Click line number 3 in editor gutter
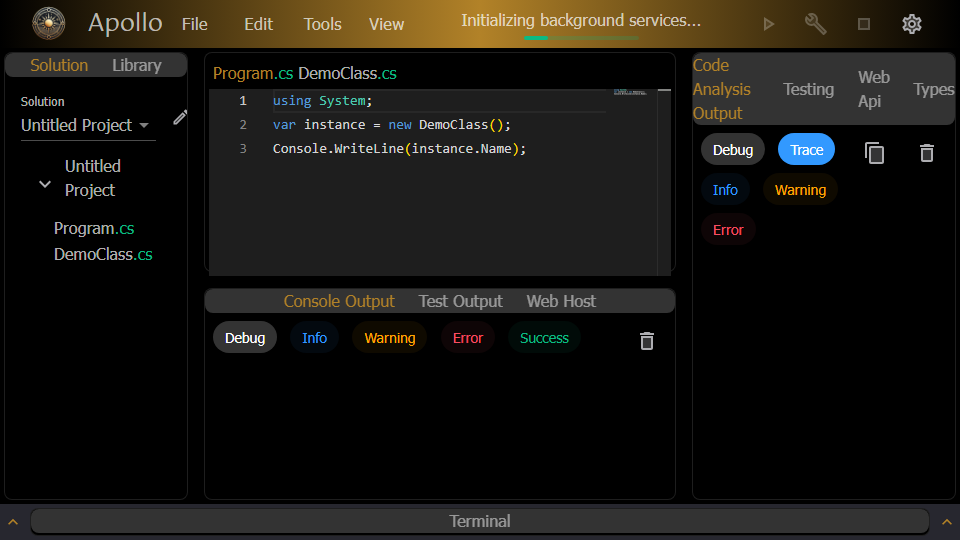 click(243, 148)
